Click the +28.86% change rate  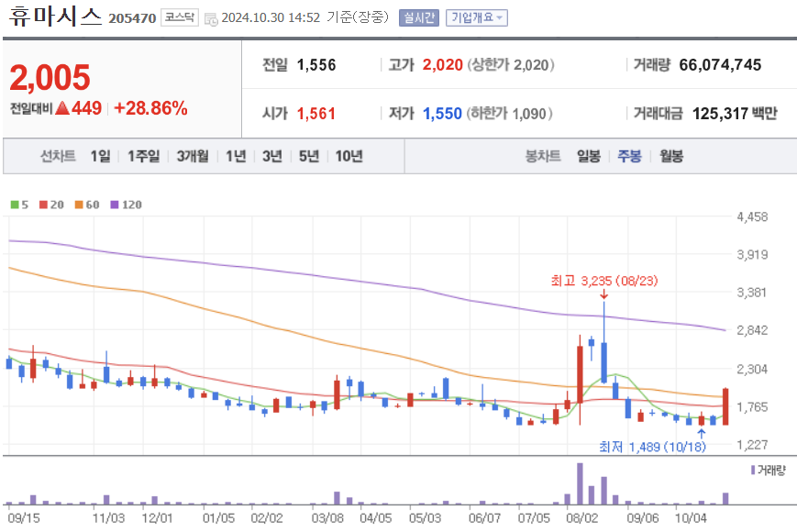pyautogui.click(x=151, y=108)
